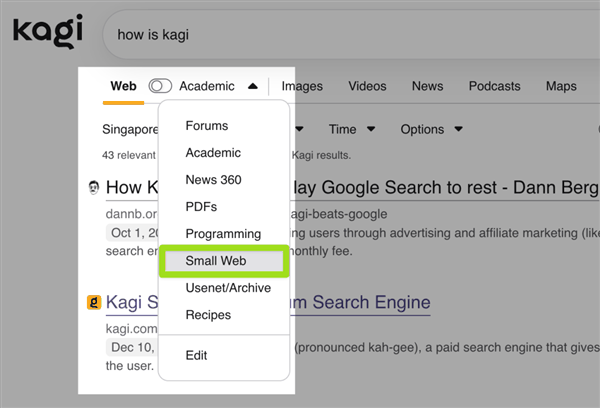This screenshot has height=408, width=600.
Task: Click Edit in the lens menu
Action: tap(197, 355)
